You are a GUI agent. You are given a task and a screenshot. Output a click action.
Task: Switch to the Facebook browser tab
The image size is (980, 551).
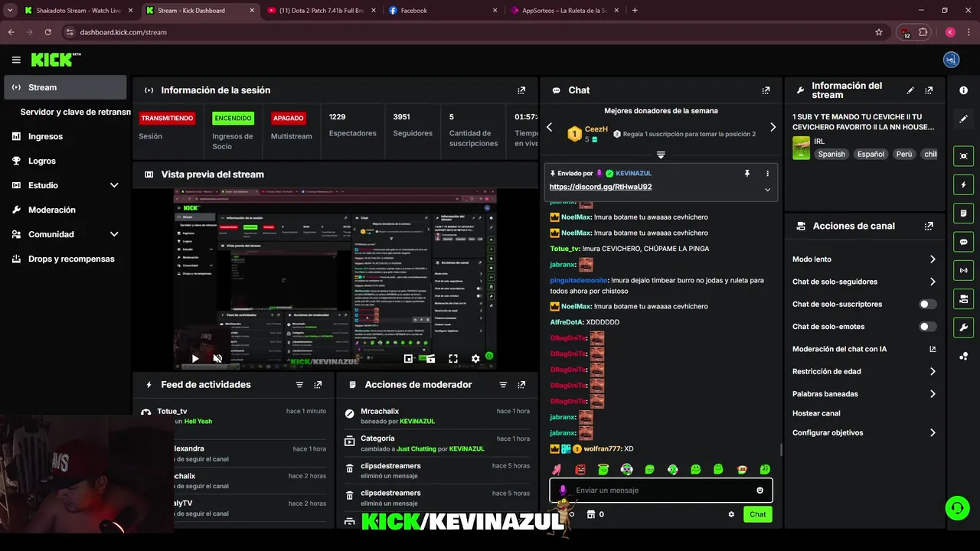pyautogui.click(x=443, y=11)
